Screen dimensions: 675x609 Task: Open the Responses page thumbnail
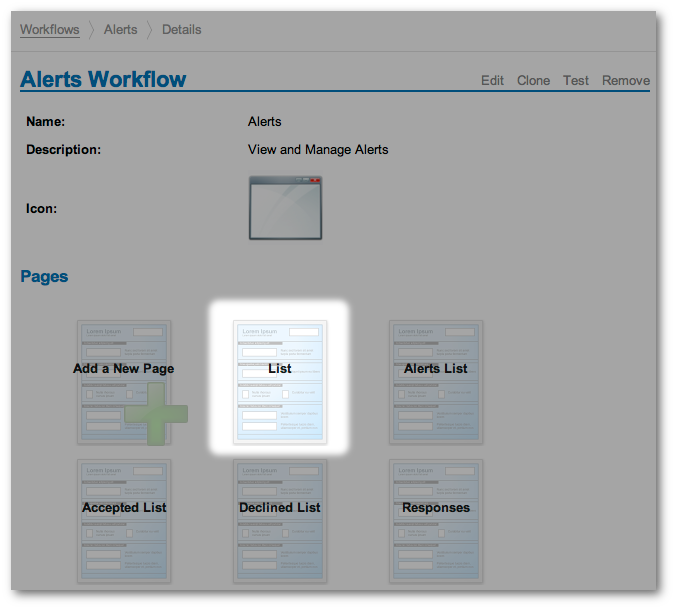pos(435,520)
